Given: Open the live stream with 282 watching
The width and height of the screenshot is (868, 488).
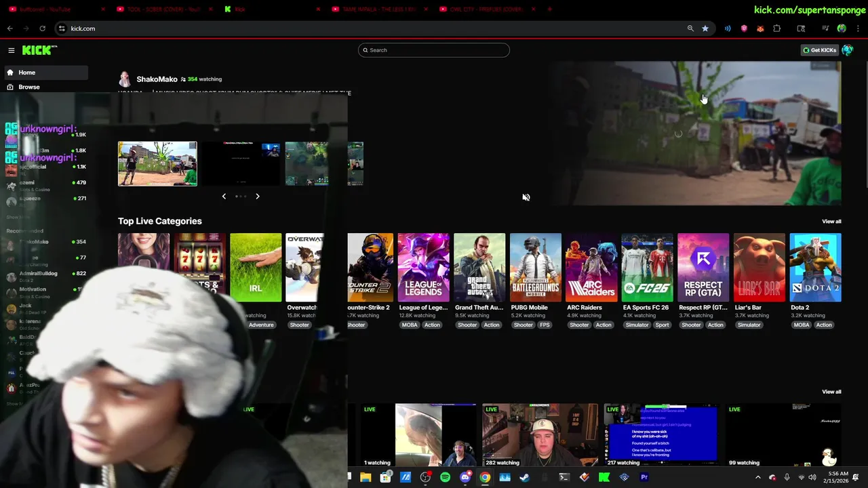Looking at the screenshot, I should [540, 435].
